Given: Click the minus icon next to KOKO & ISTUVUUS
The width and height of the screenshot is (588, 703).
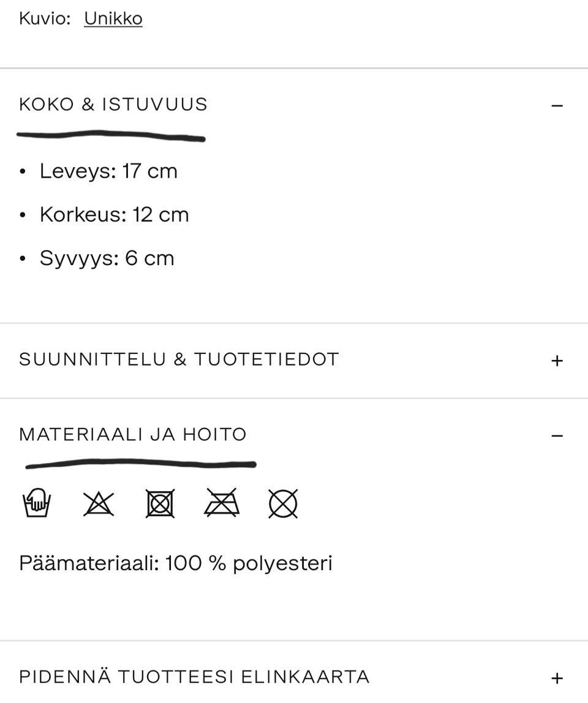Looking at the screenshot, I should click(557, 105).
